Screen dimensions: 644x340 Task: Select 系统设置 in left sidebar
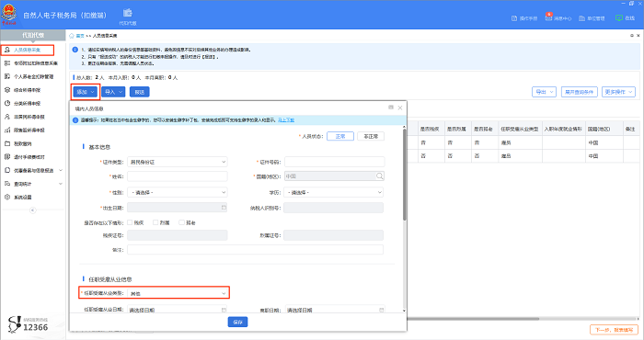coord(23,198)
